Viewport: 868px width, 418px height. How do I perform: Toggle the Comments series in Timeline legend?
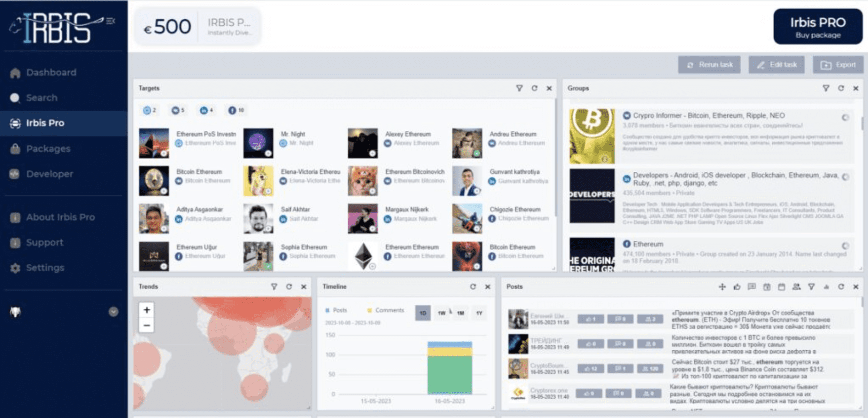click(386, 310)
